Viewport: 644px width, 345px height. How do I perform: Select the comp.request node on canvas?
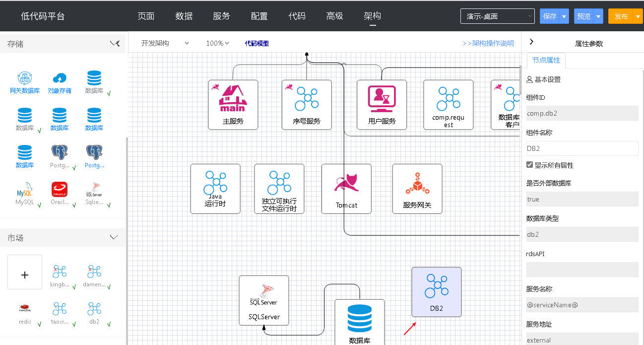coord(449,105)
